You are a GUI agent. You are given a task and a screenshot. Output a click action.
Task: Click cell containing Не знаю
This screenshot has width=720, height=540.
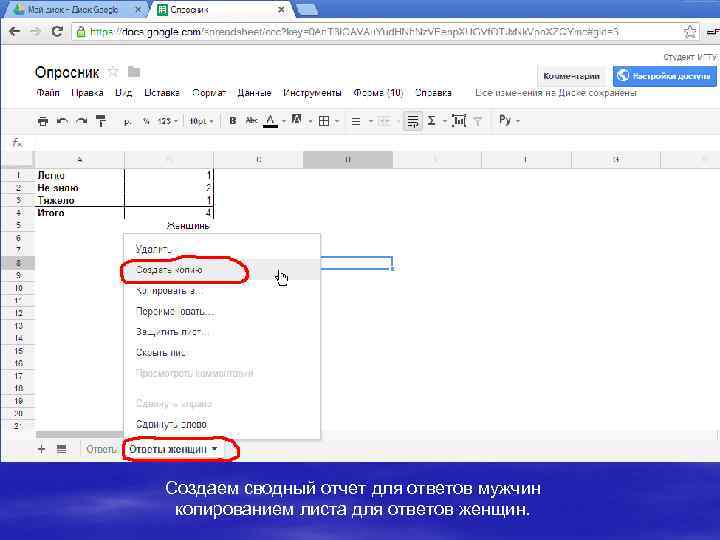79,188
